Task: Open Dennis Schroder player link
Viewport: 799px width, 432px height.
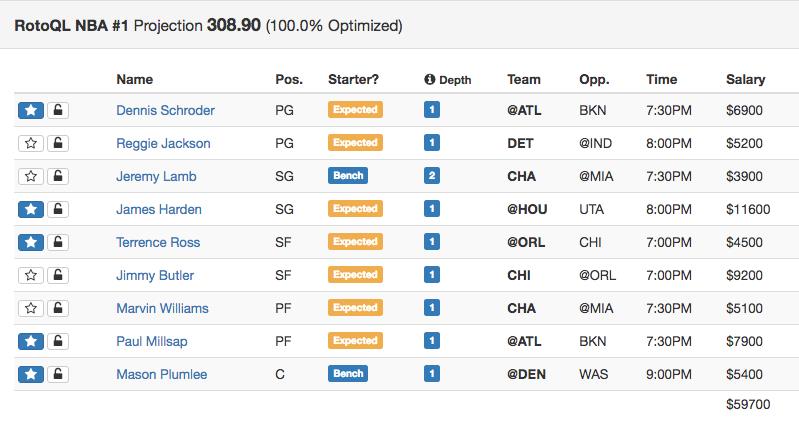Action: tap(165, 110)
